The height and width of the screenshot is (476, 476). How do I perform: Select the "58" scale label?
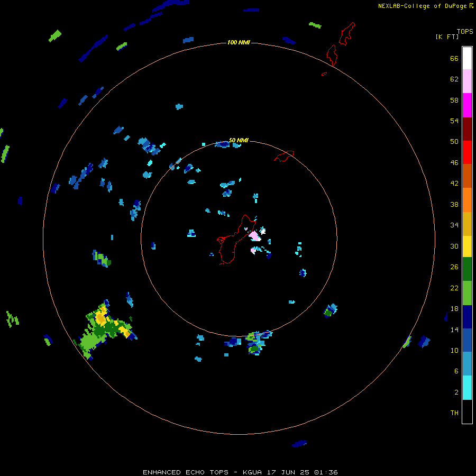pos(454,100)
